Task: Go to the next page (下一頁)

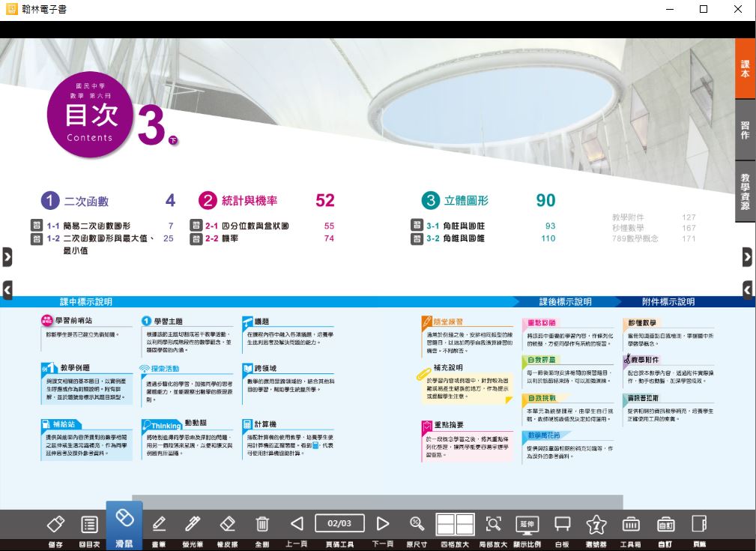Action: click(382, 524)
